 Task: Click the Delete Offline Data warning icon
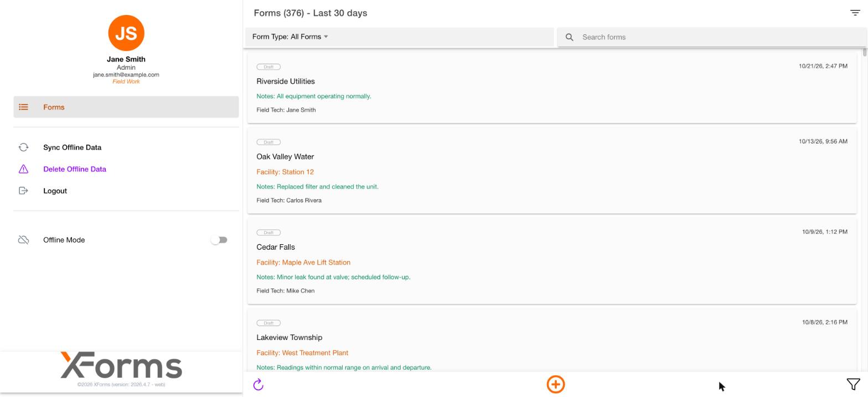tap(23, 169)
